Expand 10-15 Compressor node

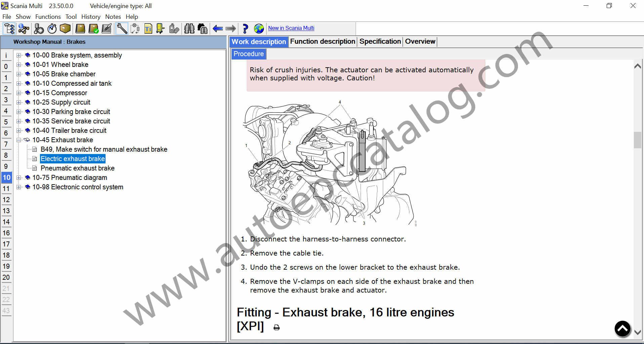click(x=19, y=93)
